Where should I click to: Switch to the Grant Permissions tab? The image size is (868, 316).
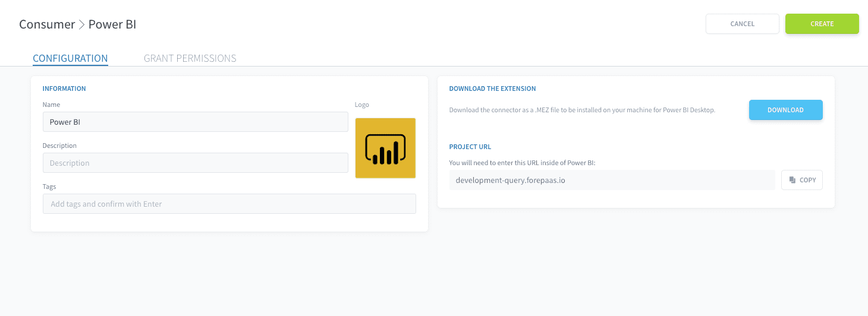tap(190, 58)
